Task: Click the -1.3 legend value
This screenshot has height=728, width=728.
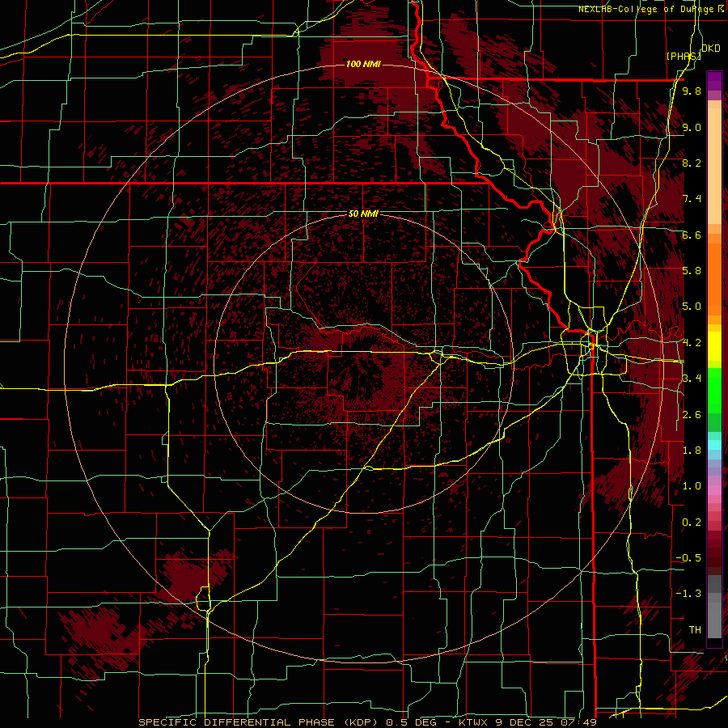Action: [688, 594]
